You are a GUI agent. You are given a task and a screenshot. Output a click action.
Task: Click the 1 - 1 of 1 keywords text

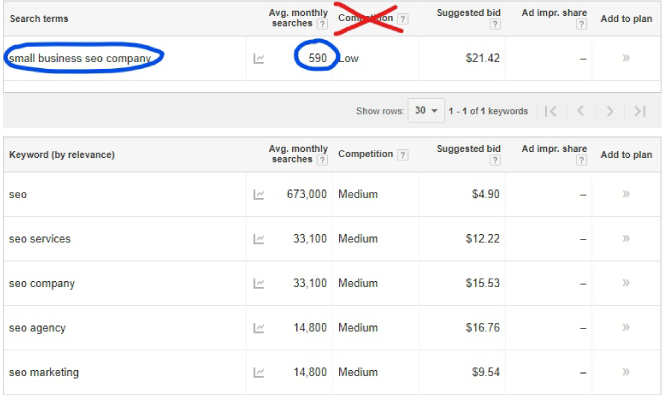488,111
